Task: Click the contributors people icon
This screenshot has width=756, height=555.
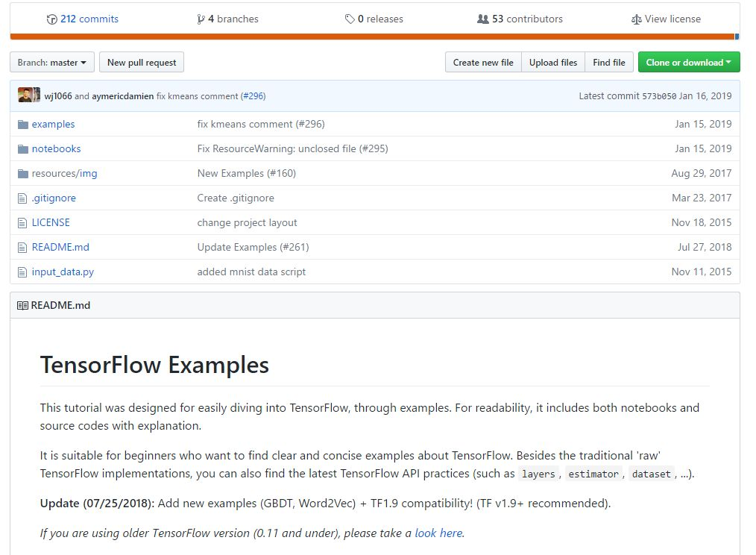Action: tap(482, 19)
